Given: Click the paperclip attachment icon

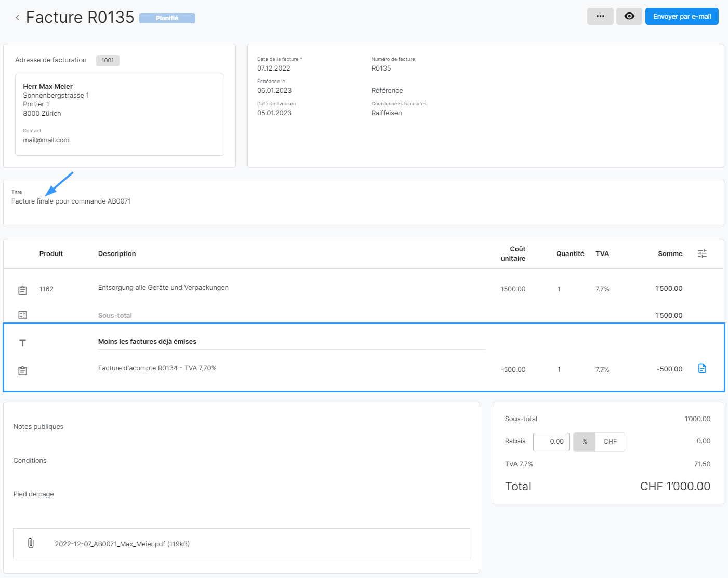Looking at the screenshot, I should [x=31, y=543].
